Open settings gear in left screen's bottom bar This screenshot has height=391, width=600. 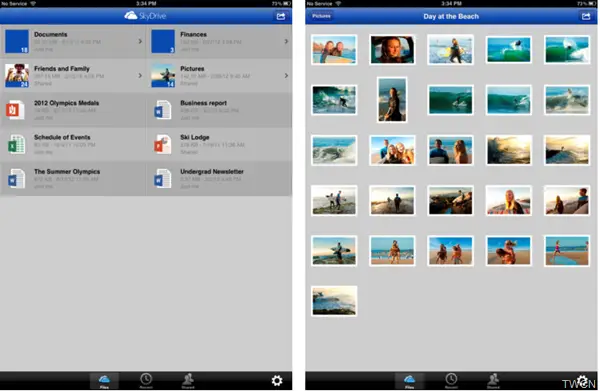click(x=277, y=380)
